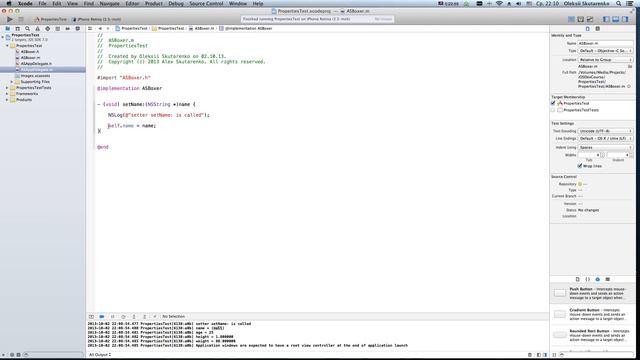Open the Source Control menu
Screen dimensions: 640x360
point(206,3)
